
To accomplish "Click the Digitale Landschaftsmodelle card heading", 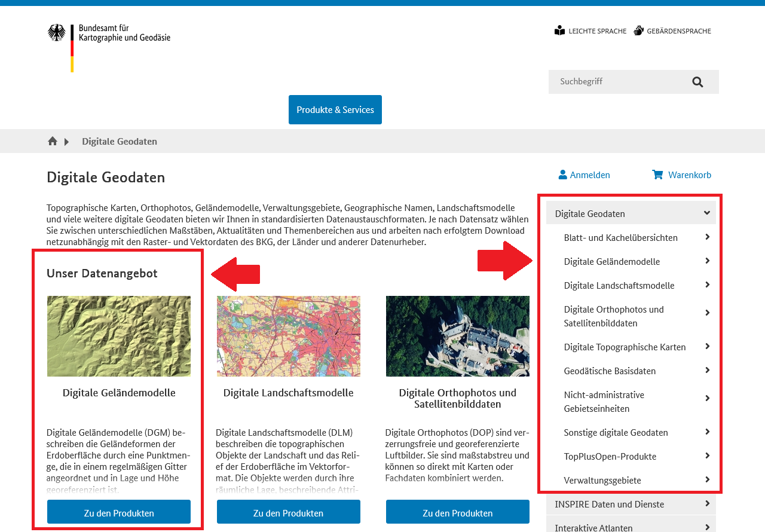I will pos(288,393).
